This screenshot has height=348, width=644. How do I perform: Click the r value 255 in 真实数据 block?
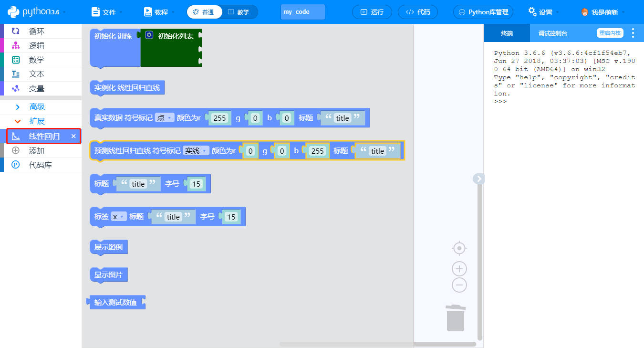(x=220, y=118)
